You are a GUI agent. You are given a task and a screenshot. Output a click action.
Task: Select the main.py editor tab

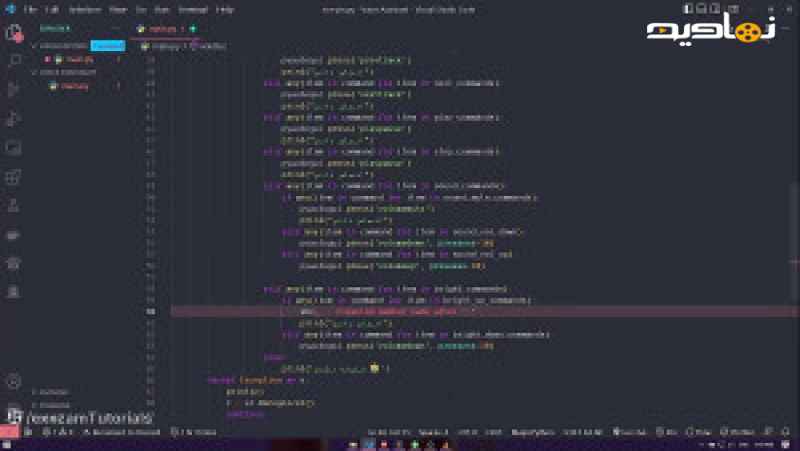(x=164, y=29)
